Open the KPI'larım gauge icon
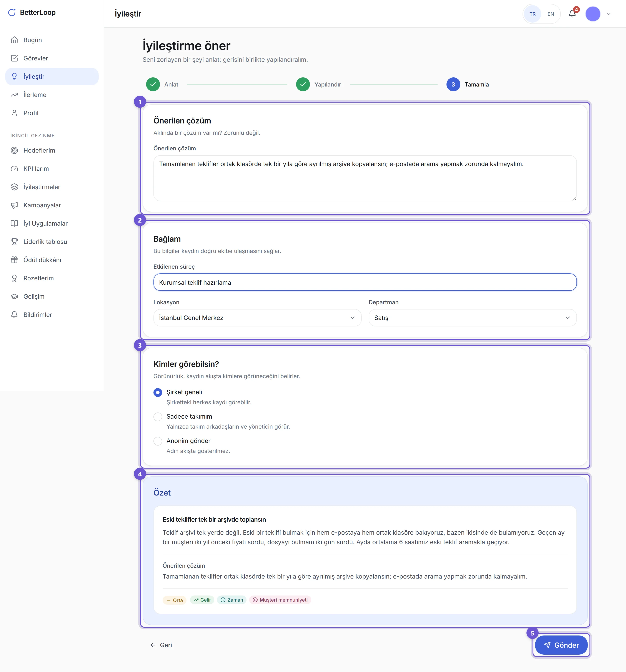This screenshot has height=672, width=626. (x=14, y=169)
